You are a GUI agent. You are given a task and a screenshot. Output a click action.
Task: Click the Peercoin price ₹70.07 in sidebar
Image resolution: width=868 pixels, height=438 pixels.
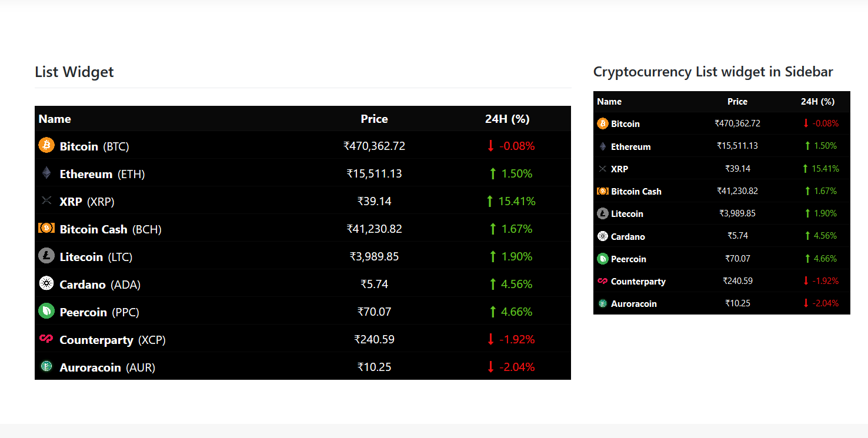coord(737,259)
